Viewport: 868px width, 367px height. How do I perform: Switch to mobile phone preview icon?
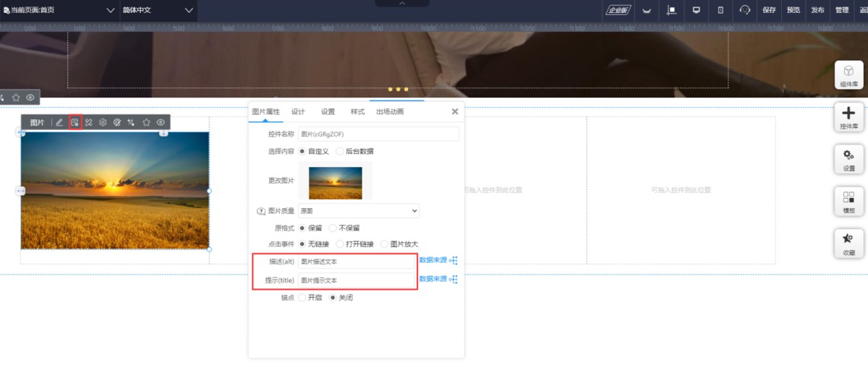pyautogui.click(x=720, y=10)
